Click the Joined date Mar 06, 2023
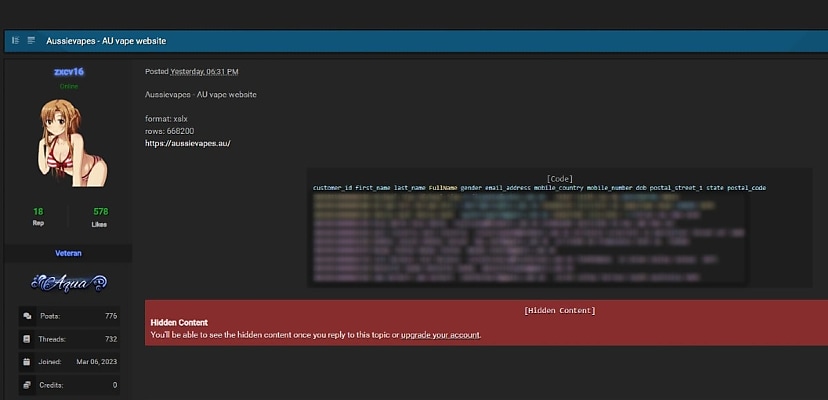This screenshot has height=400, width=828. 97,362
